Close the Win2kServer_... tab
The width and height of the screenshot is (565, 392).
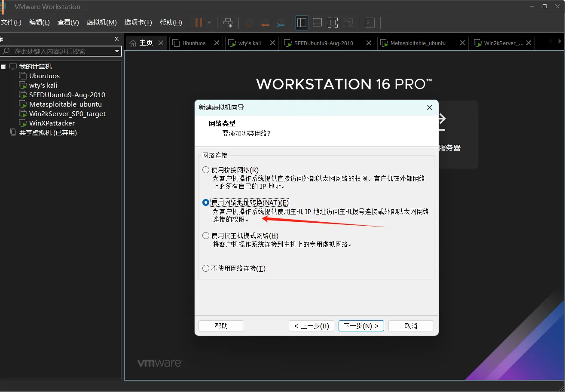coord(529,43)
